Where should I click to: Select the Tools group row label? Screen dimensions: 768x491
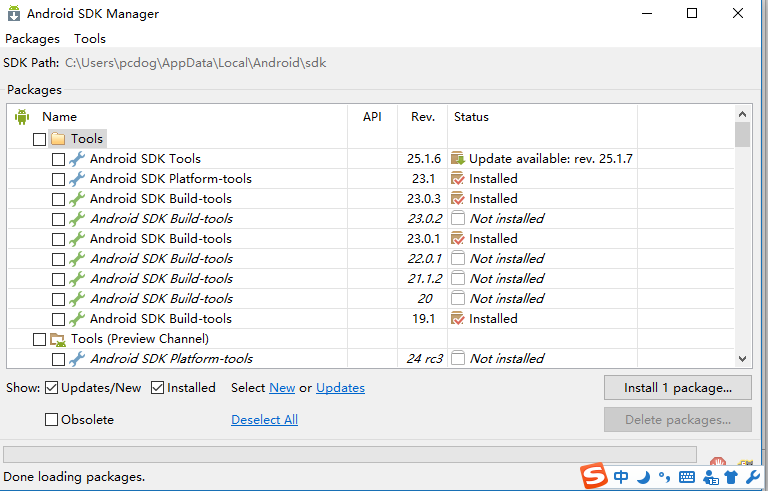pyautogui.click(x=87, y=139)
